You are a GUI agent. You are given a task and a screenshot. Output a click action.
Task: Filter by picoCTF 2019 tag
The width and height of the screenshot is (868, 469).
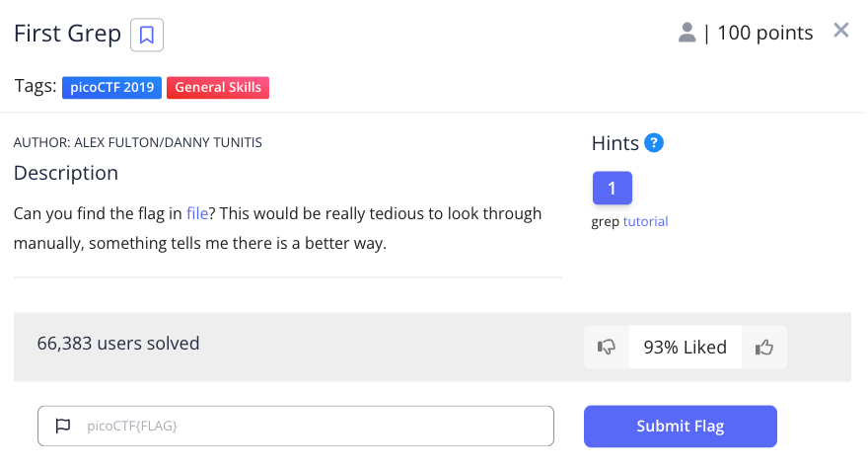pyautogui.click(x=111, y=87)
